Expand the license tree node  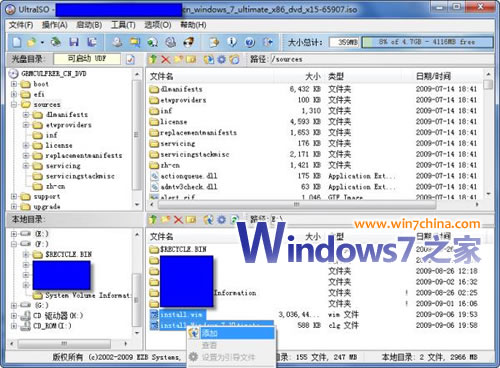point(26,145)
